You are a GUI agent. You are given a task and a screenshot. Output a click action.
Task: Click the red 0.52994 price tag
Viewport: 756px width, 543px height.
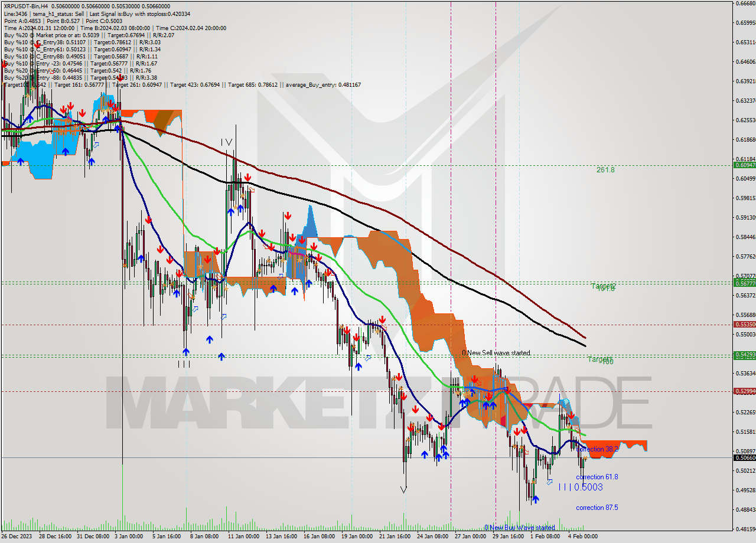(x=744, y=391)
